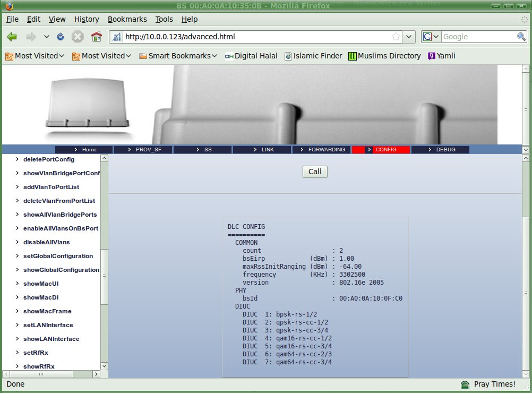
Task: Open the back/forward history dropdown arrow
Action: click(x=47, y=37)
